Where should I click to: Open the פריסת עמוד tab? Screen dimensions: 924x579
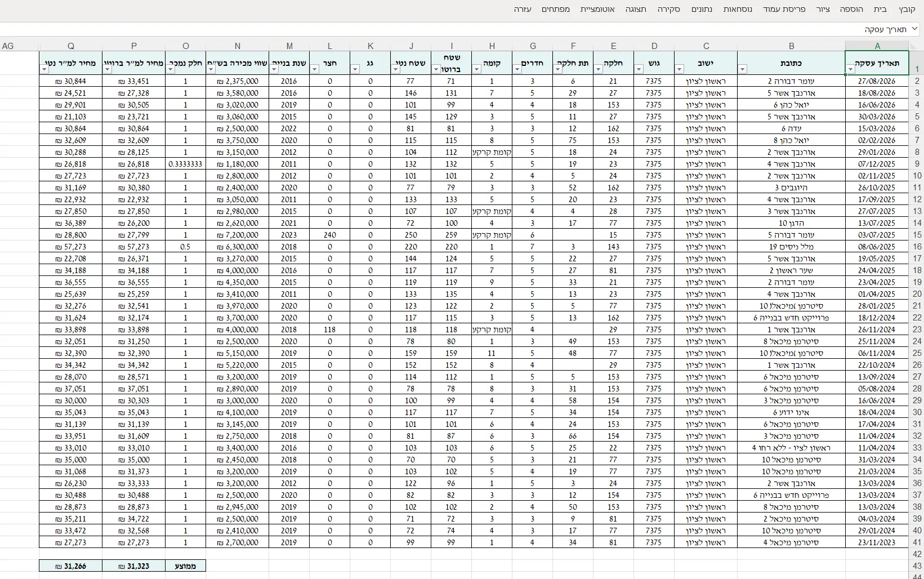[784, 9]
